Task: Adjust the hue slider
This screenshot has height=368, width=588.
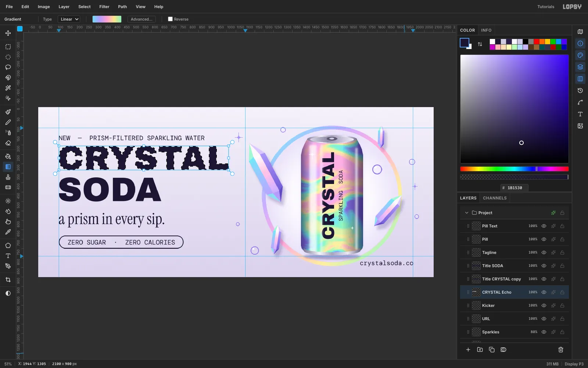Action: 514,169
